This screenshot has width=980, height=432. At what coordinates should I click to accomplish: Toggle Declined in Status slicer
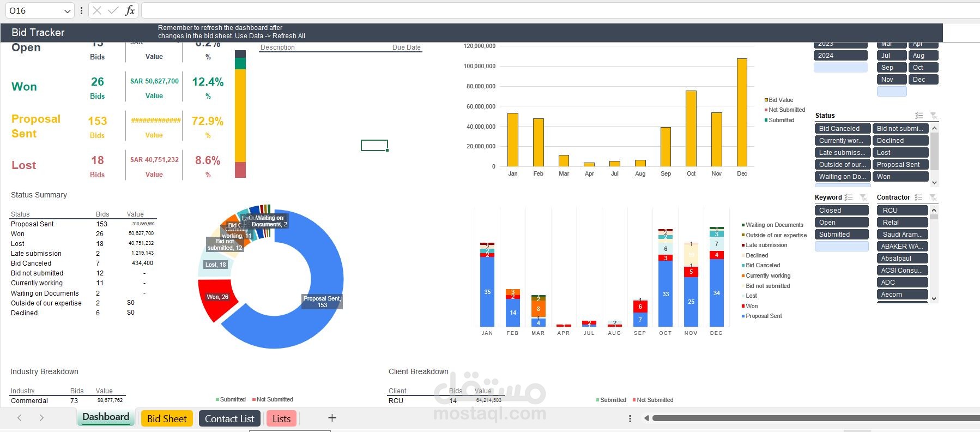pyautogui.click(x=900, y=141)
